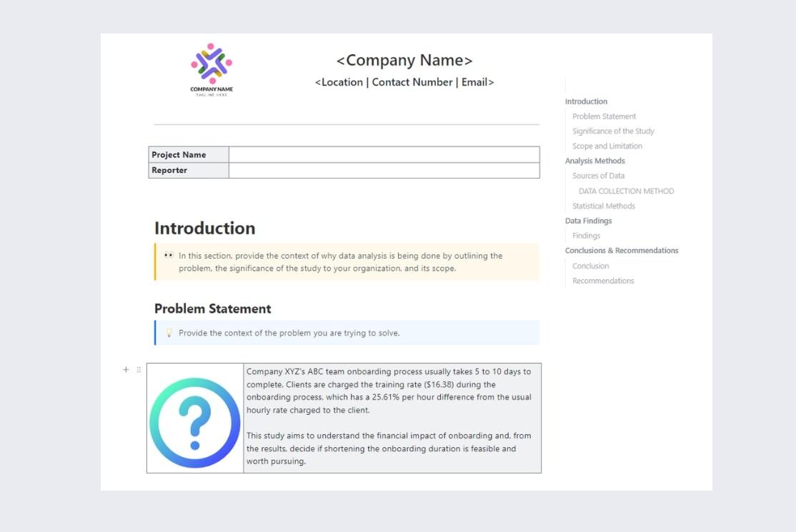Jump to Problem Statement in outline
796x532 pixels.
(604, 116)
